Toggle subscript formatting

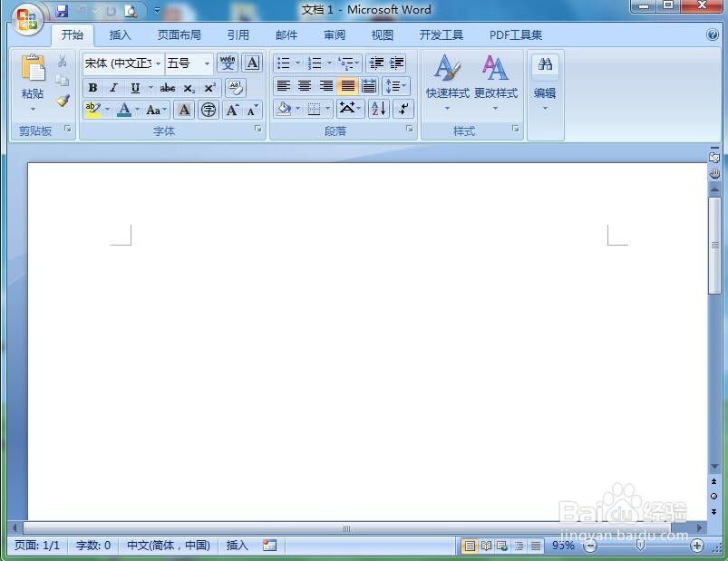point(189,87)
